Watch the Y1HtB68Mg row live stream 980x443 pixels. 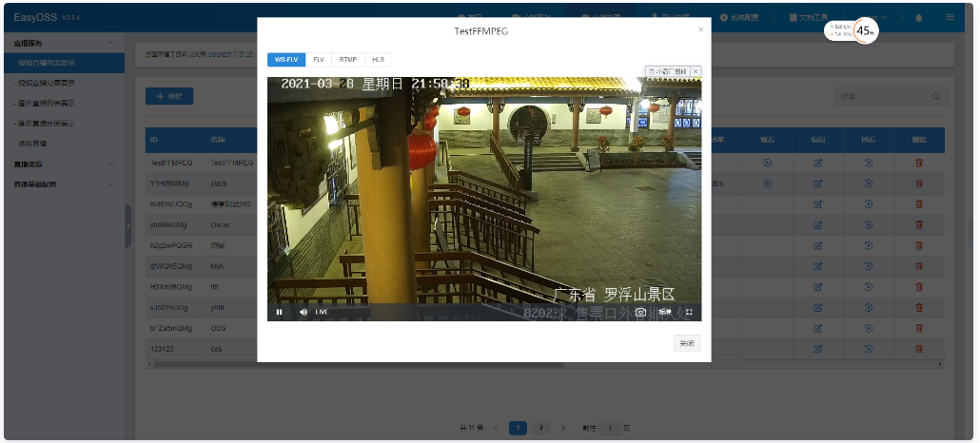tap(768, 183)
